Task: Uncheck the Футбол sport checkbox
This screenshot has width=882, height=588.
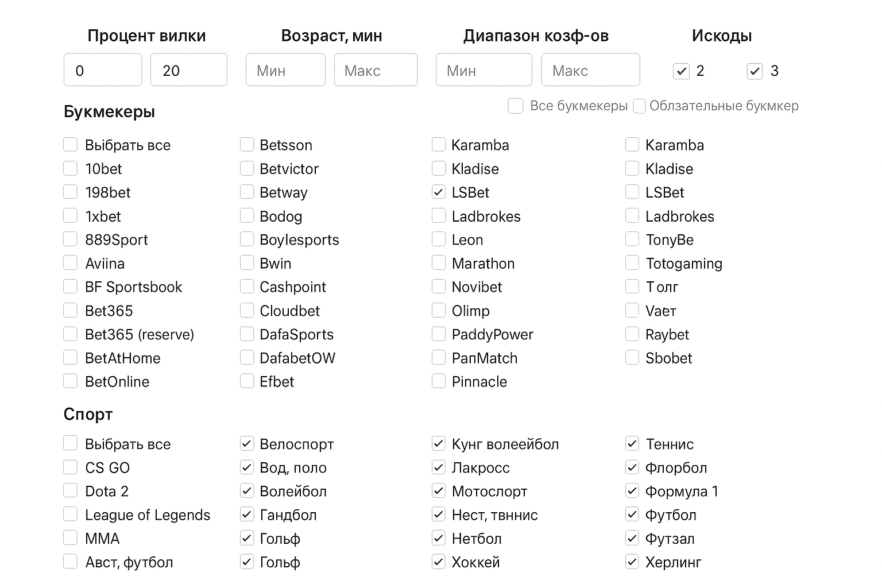Action: pos(632,514)
